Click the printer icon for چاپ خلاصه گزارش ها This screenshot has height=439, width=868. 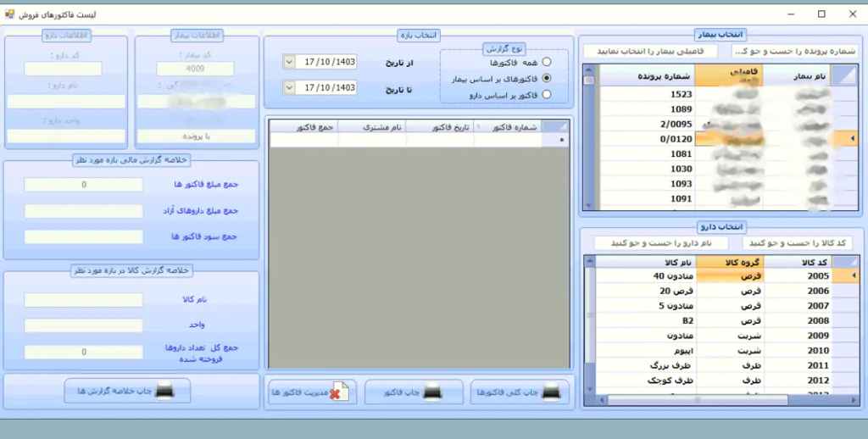(167, 392)
